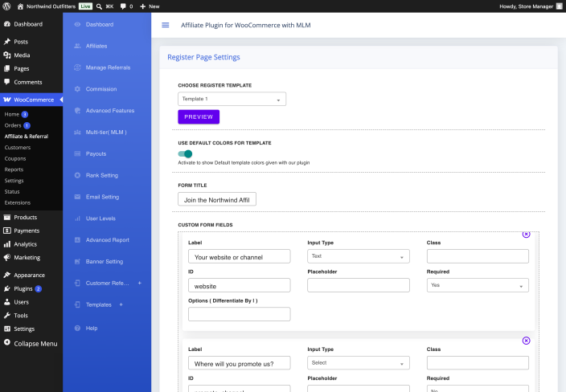Open the comments bubble icon in admin bar
The height and width of the screenshot is (392, 566).
[x=123, y=6]
